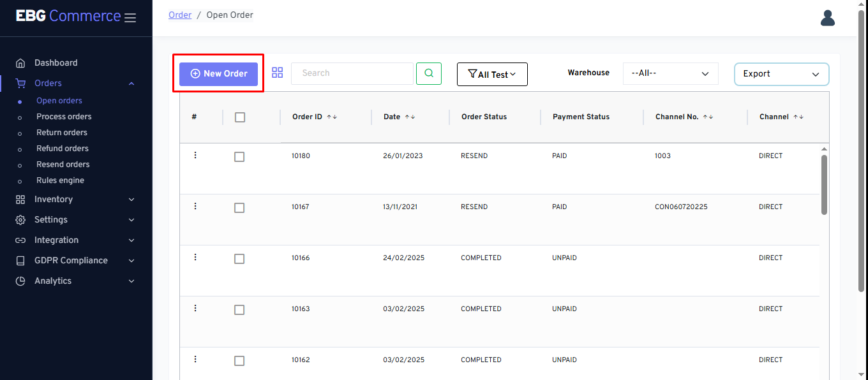The width and height of the screenshot is (868, 380).
Task: Open the All Test filter dropdown
Action: click(492, 75)
